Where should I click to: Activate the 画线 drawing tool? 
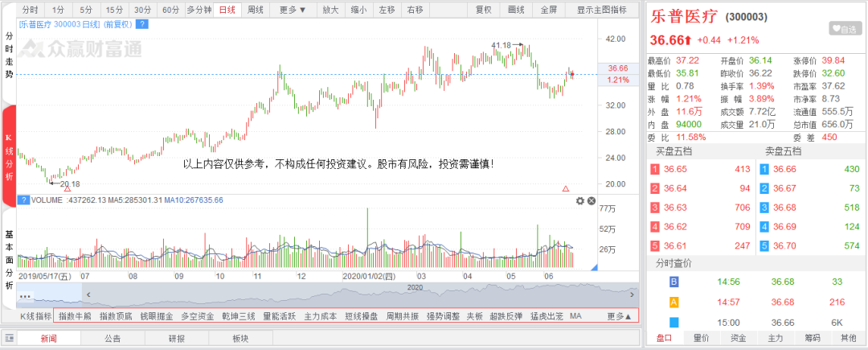[x=516, y=10]
